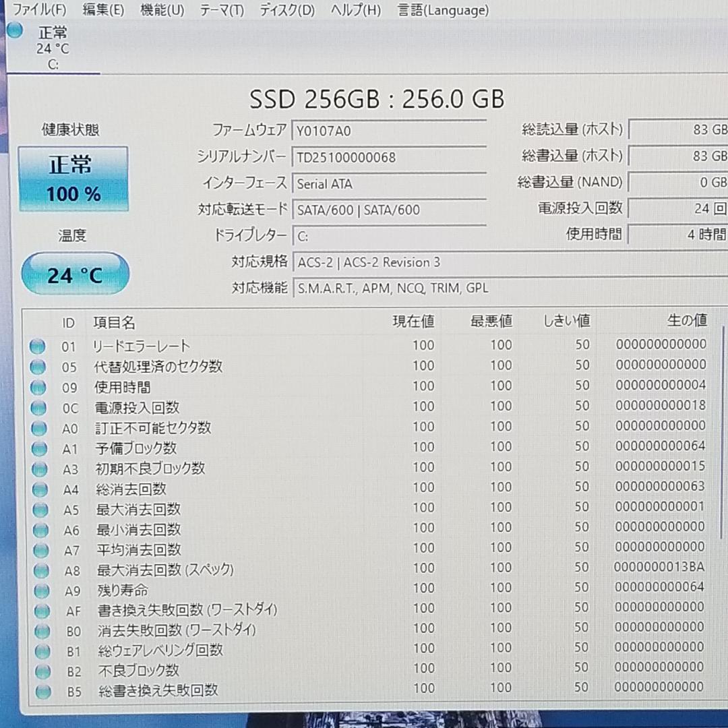Viewport: 728px width, 728px height.
Task: Click the status dot beside 代替処理済のセクタ数
Action: [x=38, y=366]
